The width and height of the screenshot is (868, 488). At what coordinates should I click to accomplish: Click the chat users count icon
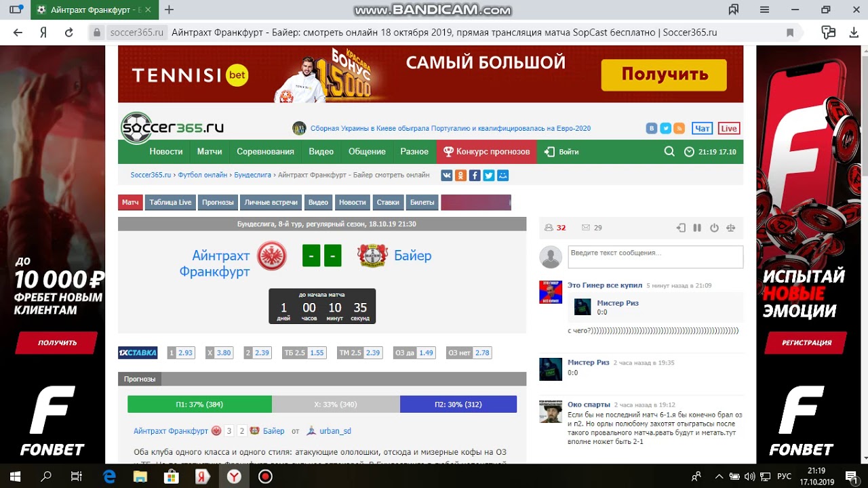(549, 228)
